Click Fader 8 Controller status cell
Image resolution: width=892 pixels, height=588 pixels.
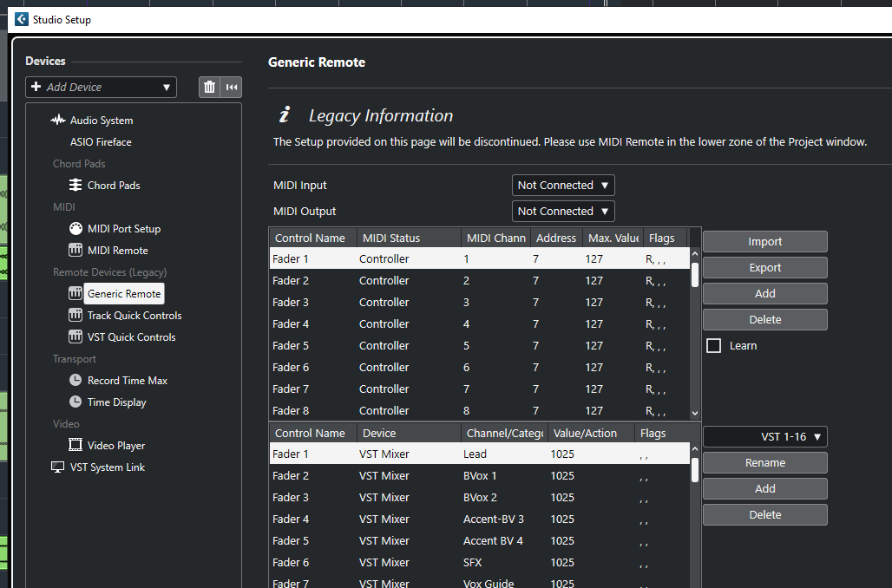(x=384, y=410)
